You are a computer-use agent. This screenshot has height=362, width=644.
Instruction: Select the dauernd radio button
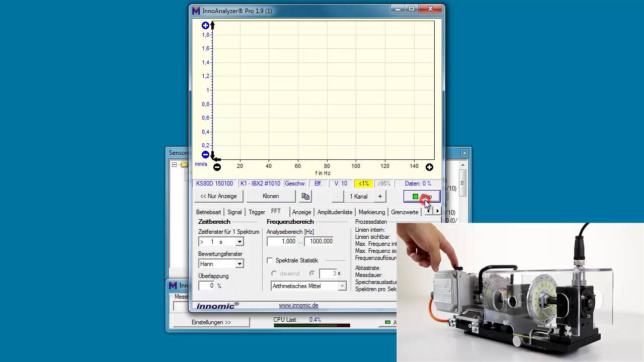pos(274,274)
